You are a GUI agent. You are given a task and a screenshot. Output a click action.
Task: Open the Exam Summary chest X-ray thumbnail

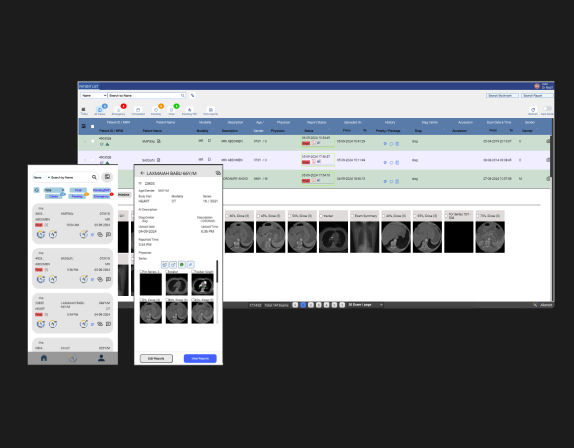365,237
